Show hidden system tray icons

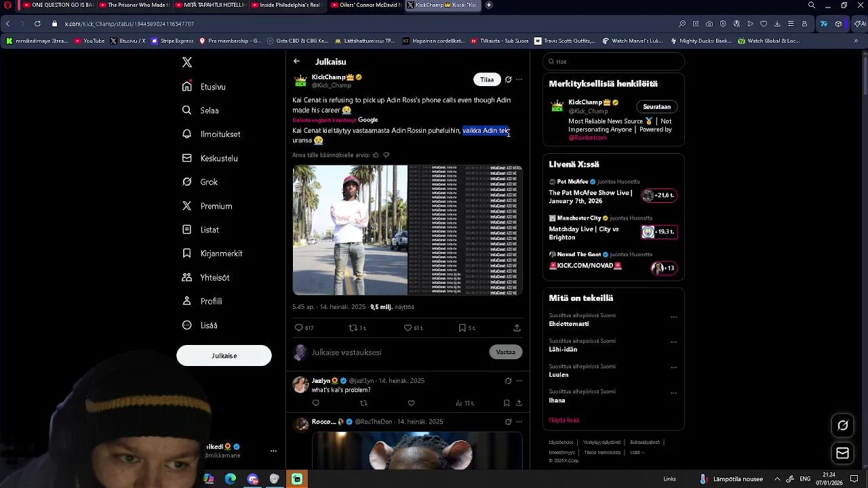point(777,479)
